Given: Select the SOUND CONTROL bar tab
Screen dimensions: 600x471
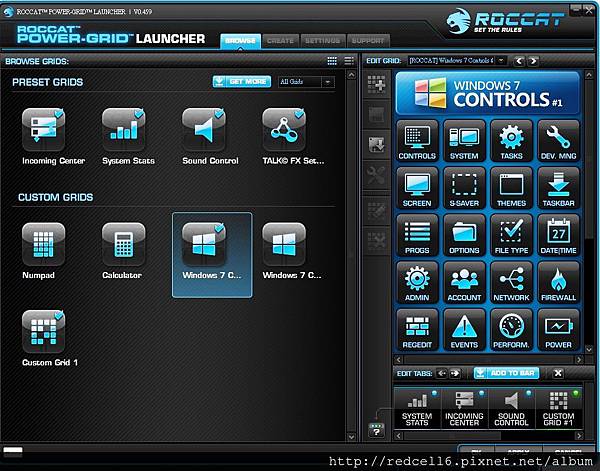Looking at the screenshot, I should point(511,408).
